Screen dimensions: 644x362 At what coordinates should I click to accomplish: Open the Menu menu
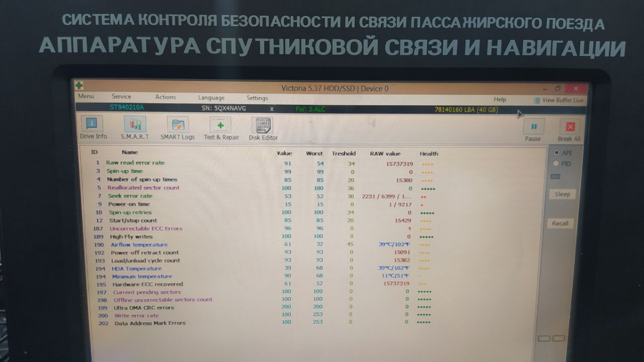pos(86,96)
